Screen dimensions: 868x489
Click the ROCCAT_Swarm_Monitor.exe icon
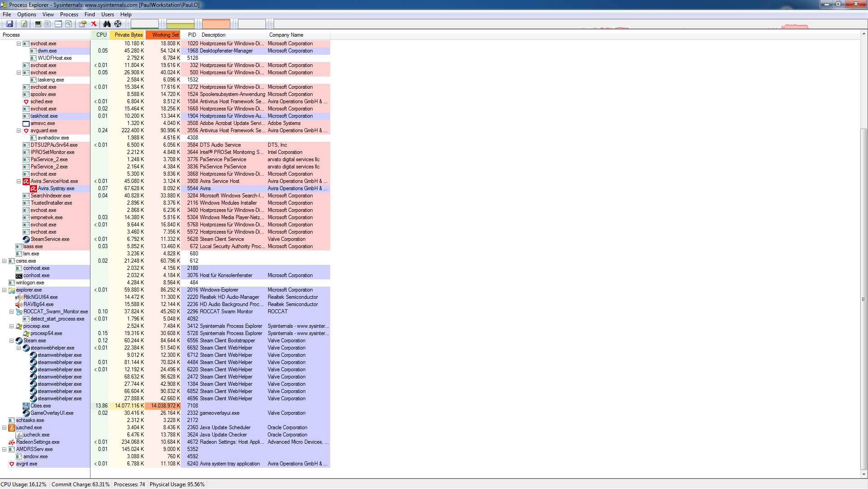(19, 312)
